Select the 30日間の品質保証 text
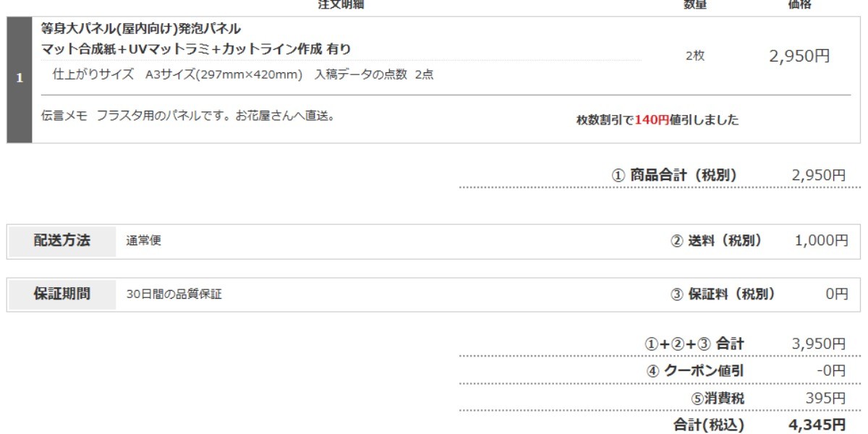The image size is (868, 434). [x=174, y=295]
